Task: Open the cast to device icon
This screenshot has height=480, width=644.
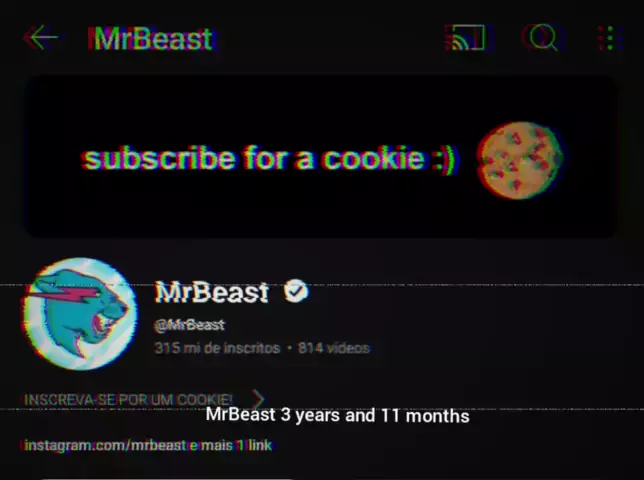Action: point(469,38)
